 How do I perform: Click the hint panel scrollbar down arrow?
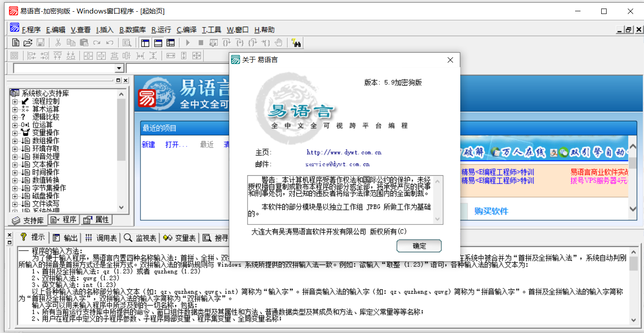click(634, 319)
